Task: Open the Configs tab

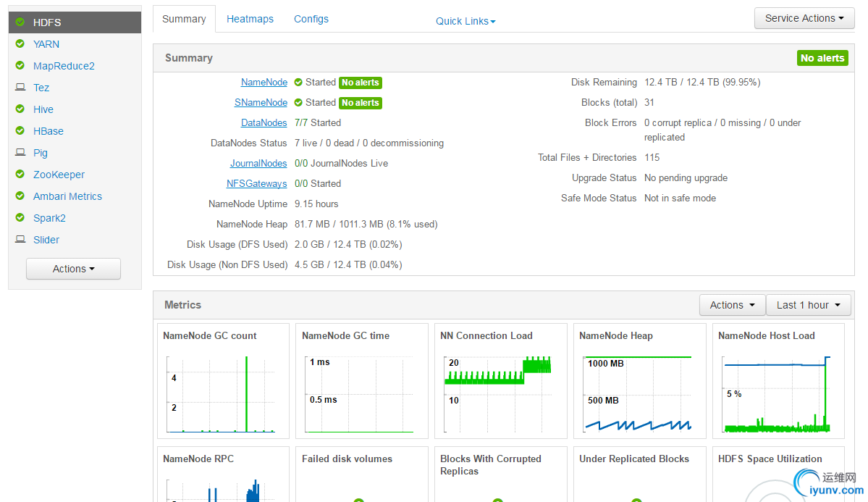Action: [311, 19]
